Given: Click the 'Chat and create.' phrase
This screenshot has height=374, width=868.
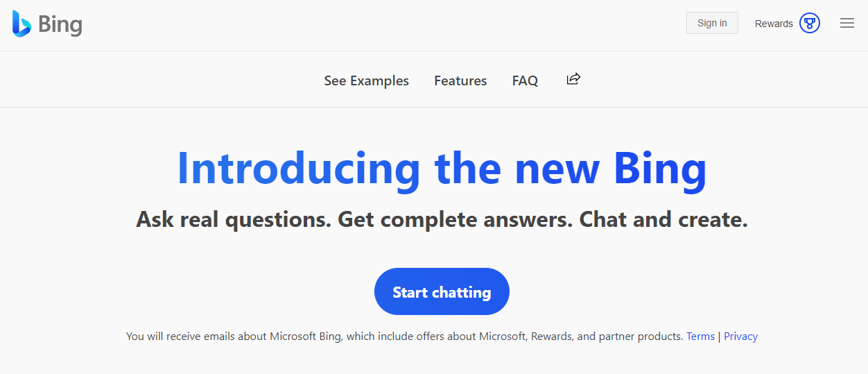Looking at the screenshot, I should [x=663, y=220].
